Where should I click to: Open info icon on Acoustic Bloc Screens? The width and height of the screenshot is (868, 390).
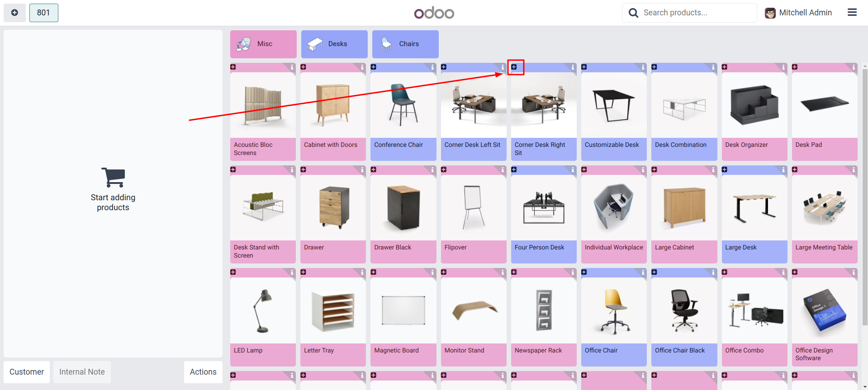292,67
